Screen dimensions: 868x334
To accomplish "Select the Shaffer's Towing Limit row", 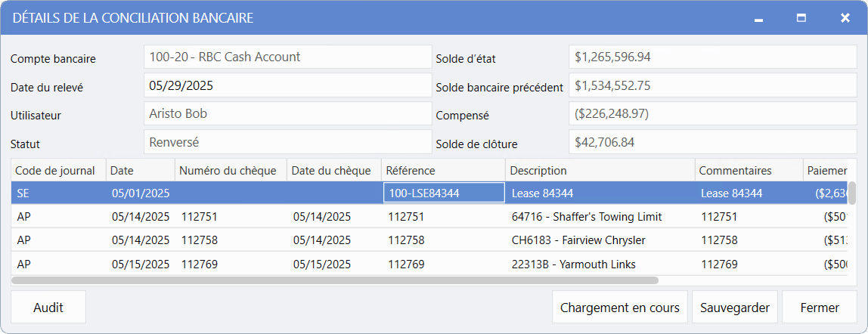I will click(x=586, y=217).
